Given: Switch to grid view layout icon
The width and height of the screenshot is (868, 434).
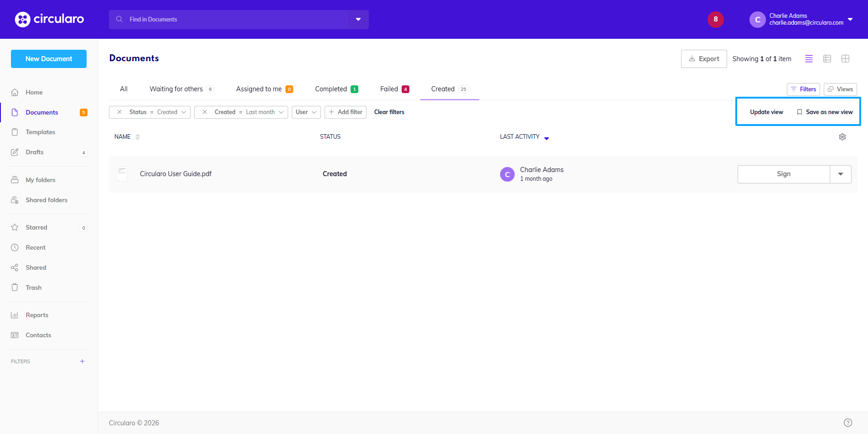Looking at the screenshot, I should pyautogui.click(x=845, y=59).
